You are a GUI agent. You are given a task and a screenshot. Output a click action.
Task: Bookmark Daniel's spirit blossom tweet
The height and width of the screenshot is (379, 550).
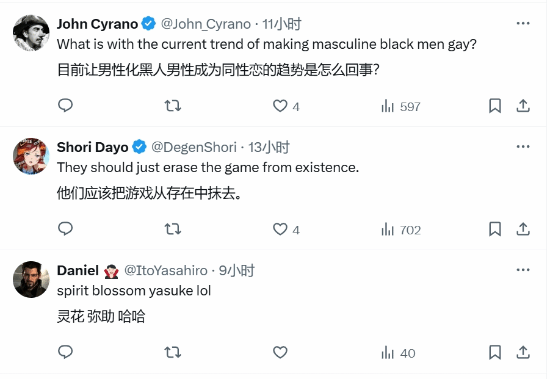(495, 352)
